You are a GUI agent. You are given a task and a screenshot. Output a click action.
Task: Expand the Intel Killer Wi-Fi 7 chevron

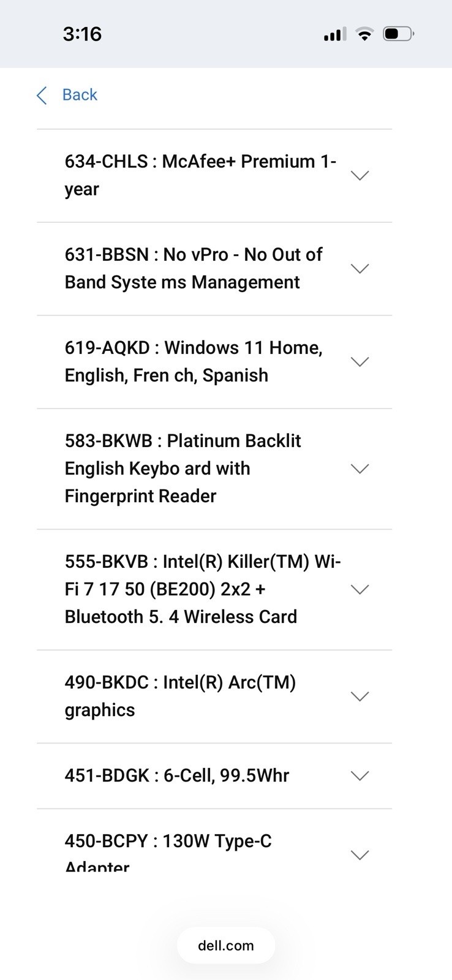click(360, 589)
